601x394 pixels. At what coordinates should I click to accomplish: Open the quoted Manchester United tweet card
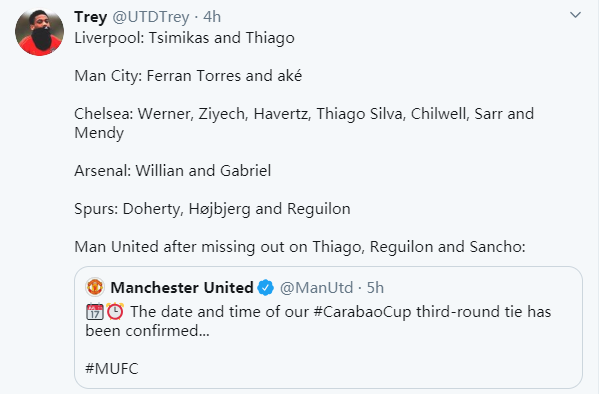click(328, 328)
